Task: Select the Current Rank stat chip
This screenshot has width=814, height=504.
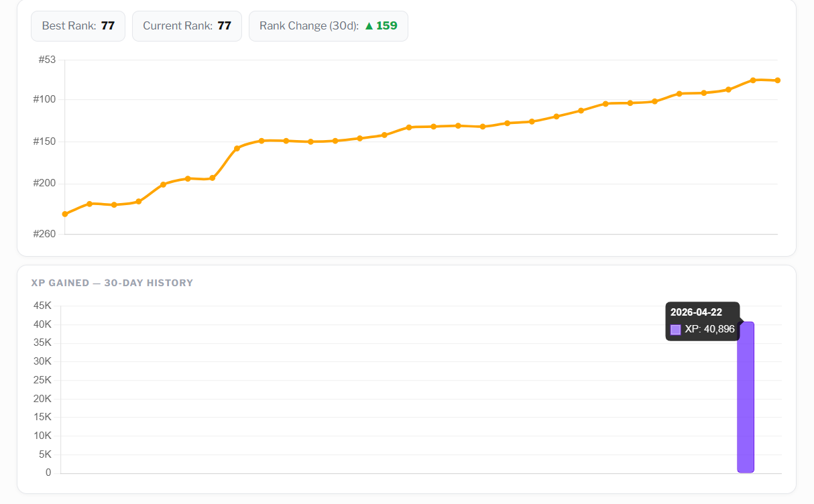Action: click(186, 26)
